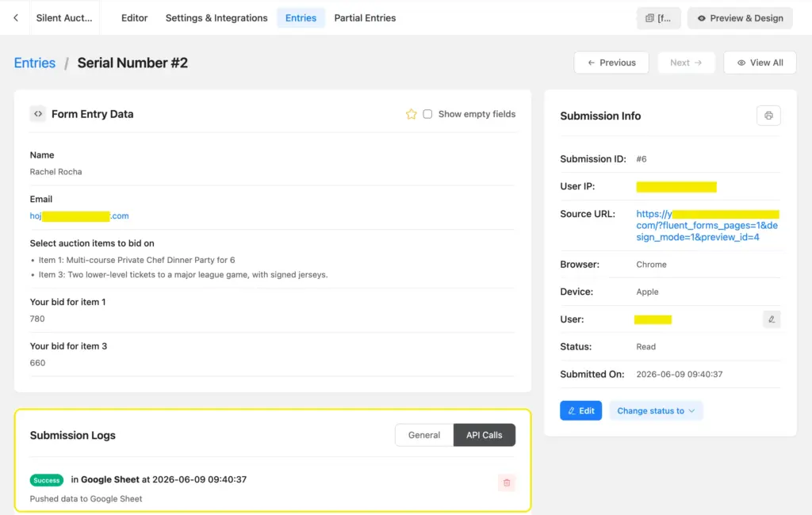Click the Read status value
This screenshot has width=812, height=515.
click(645, 347)
